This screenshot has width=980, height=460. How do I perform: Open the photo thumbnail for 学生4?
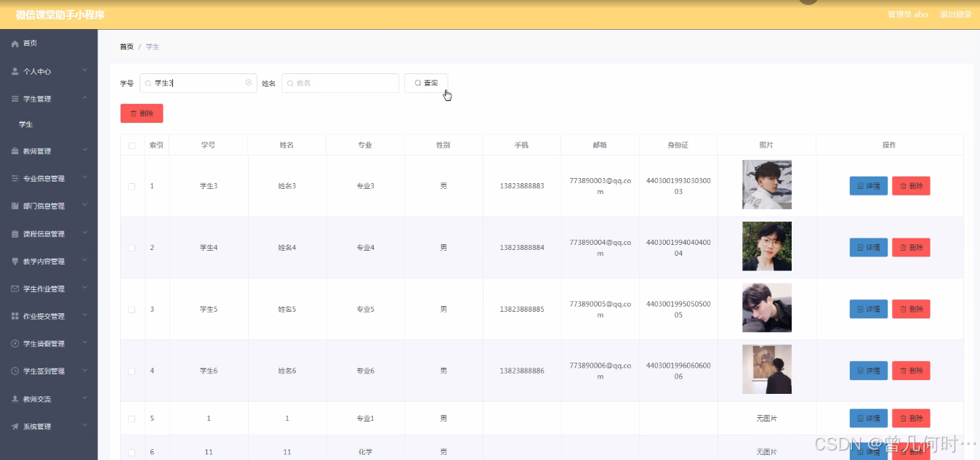tap(767, 246)
